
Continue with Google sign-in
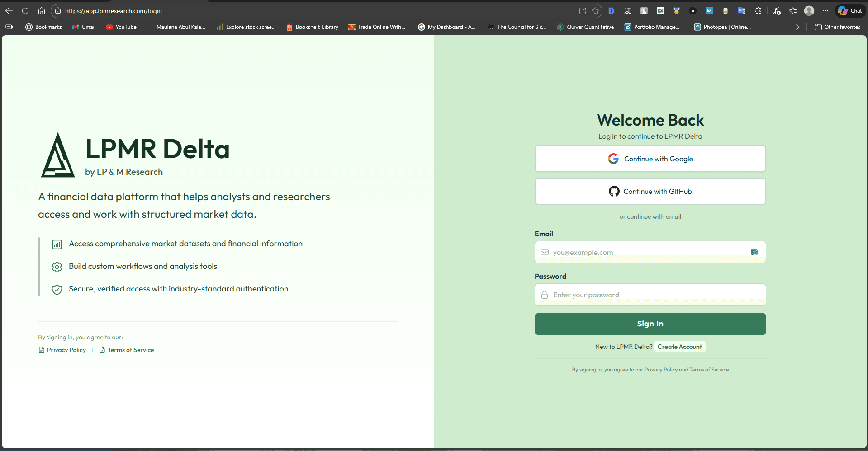click(650, 159)
